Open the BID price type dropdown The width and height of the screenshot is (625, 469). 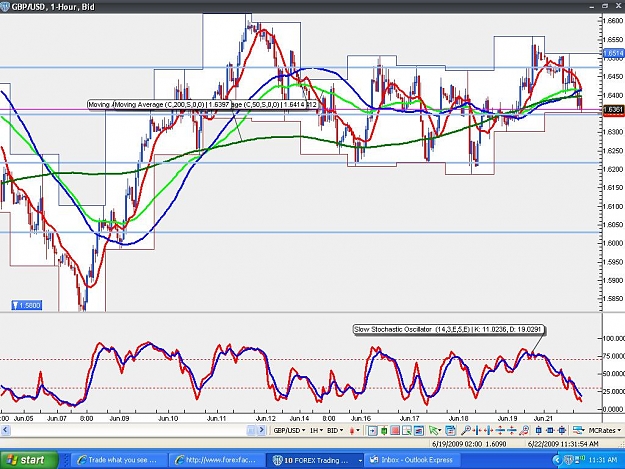pyautogui.click(x=335, y=430)
